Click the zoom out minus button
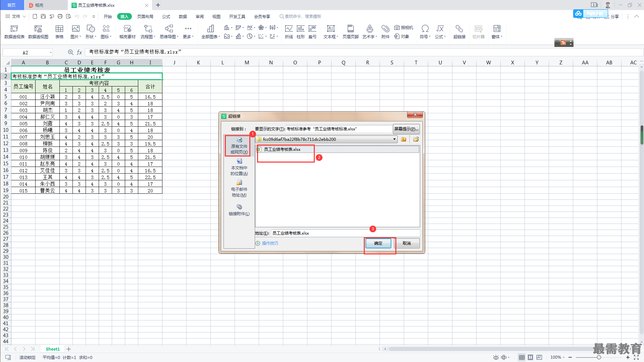The height and width of the screenshot is (362, 644). tap(570, 357)
